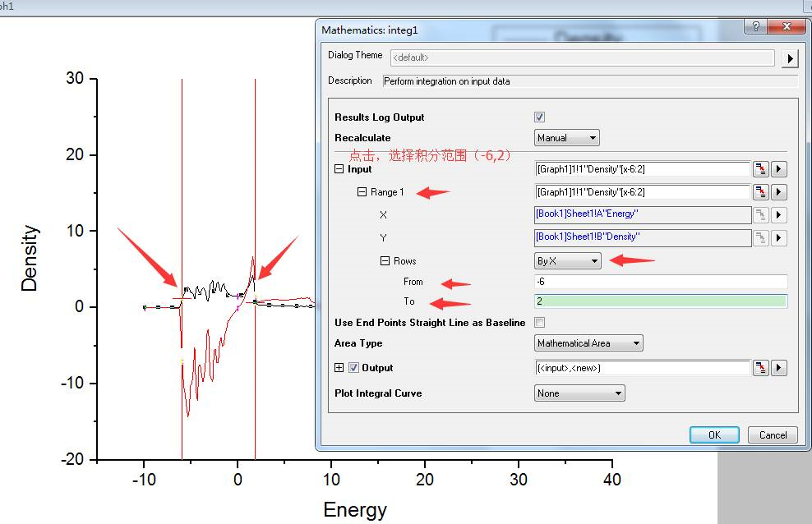Uncheck the Output checkbox
This screenshot has height=524, width=812.
[353, 368]
